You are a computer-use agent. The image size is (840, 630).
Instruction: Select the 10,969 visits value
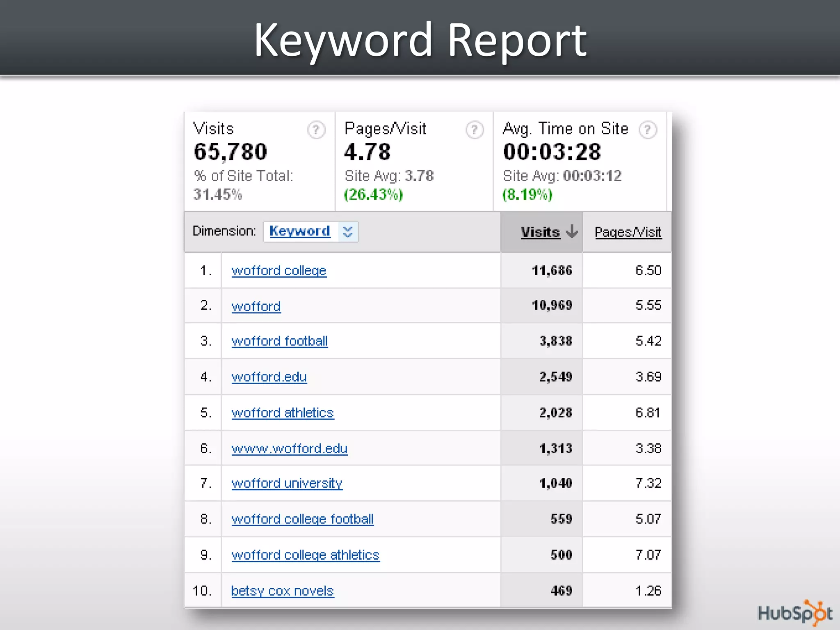click(x=552, y=305)
